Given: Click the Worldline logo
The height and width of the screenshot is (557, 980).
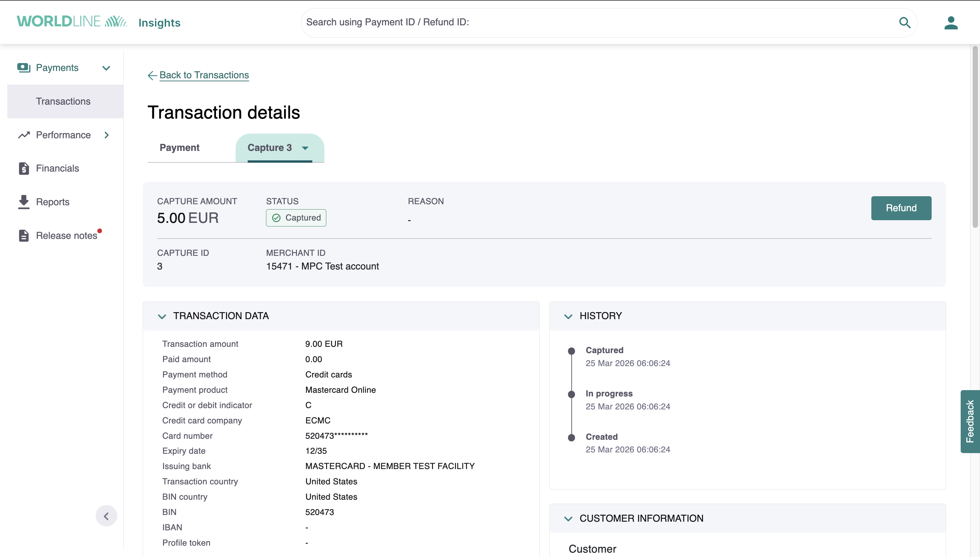Looking at the screenshot, I should (x=72, y=22).
